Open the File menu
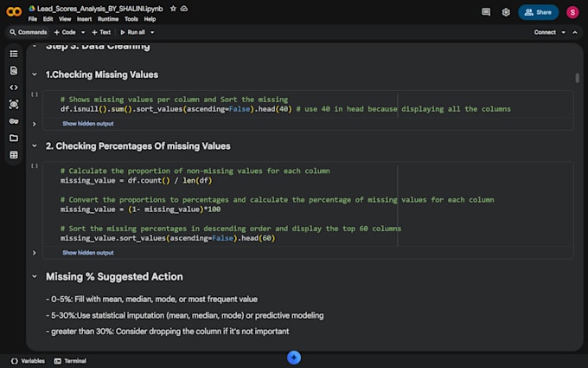 point(33,19)
